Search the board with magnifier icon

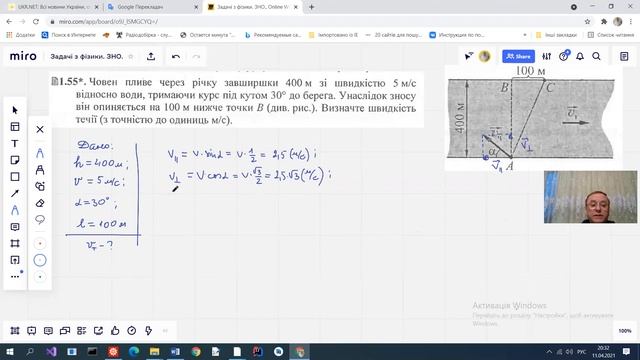[596, 56]
